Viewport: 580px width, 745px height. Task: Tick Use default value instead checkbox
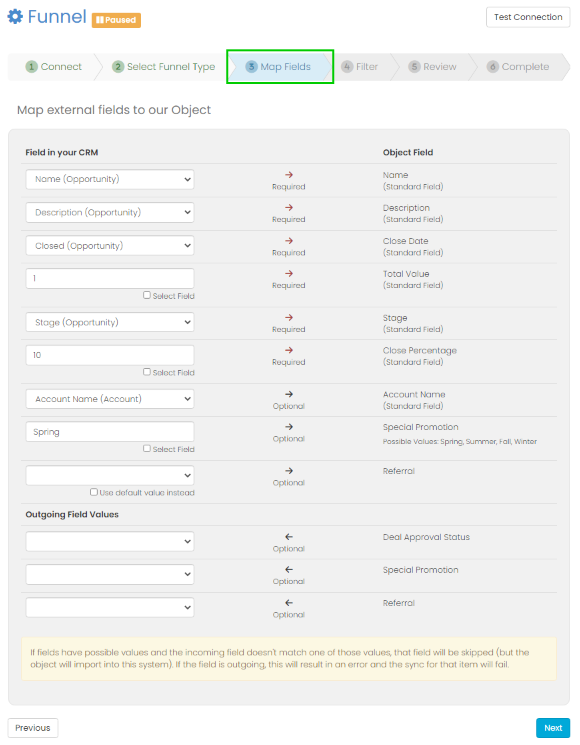pyautogui.click(x=94, y=492)
